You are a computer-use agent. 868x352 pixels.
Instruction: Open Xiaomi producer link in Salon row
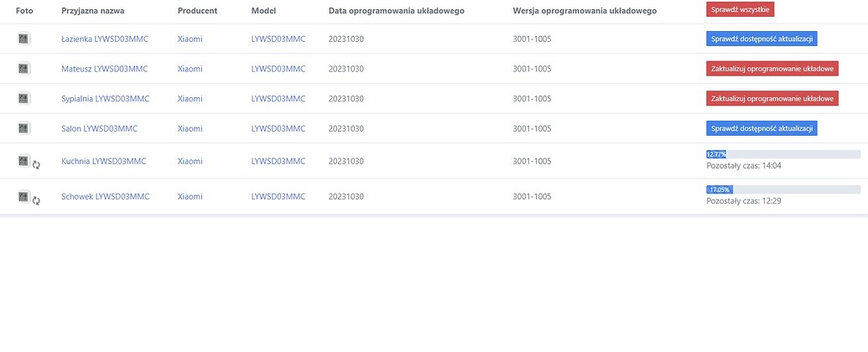190,128
